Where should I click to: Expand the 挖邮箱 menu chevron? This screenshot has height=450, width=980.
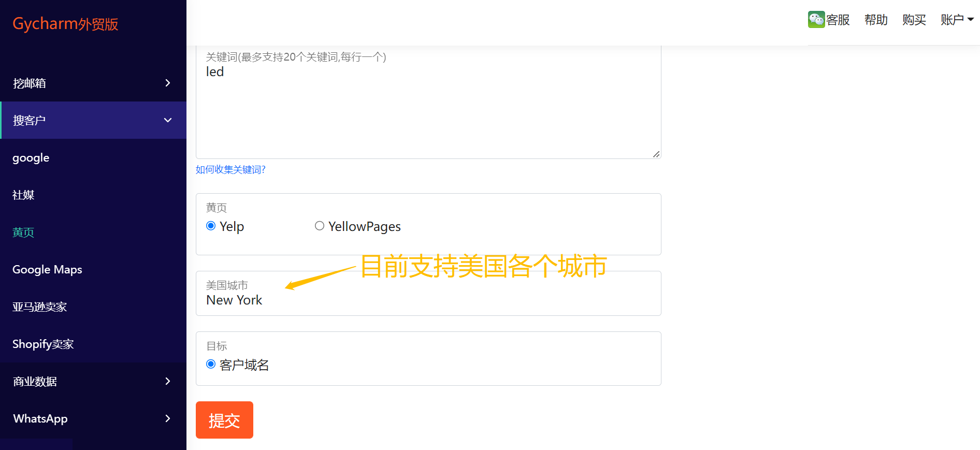tap(167, 83)
